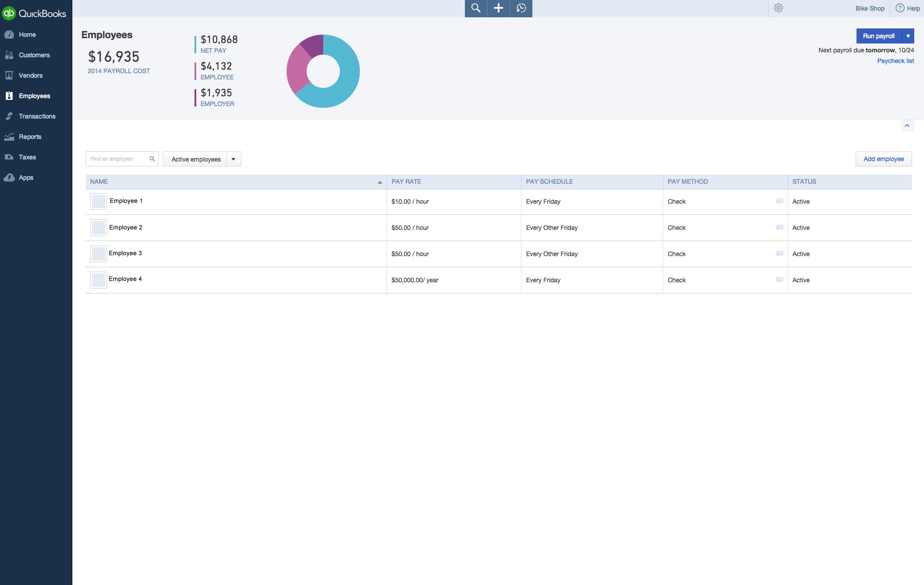Click the Employee 2 avatar thumbnail
This screenshot has width=924, height=585.
pyautogui.click(x=98, y=228)
